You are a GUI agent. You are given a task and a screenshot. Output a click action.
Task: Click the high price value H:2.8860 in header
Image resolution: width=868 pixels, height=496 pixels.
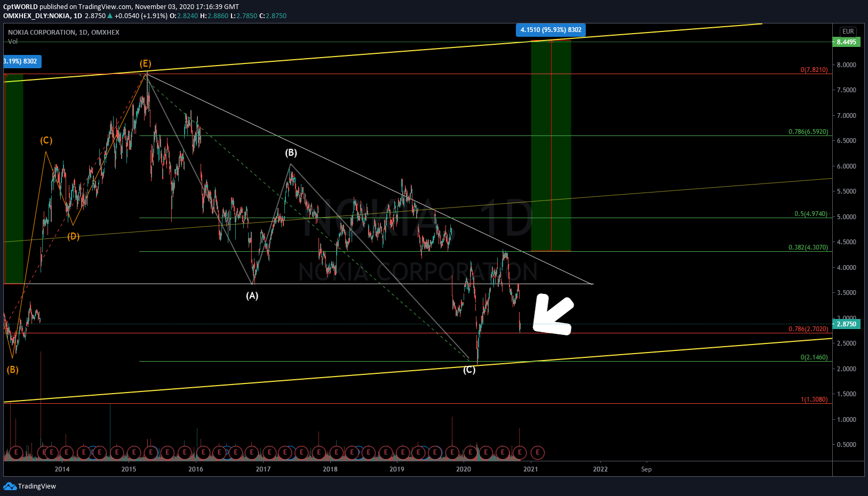pyautogui.click(x=214, y=16)
